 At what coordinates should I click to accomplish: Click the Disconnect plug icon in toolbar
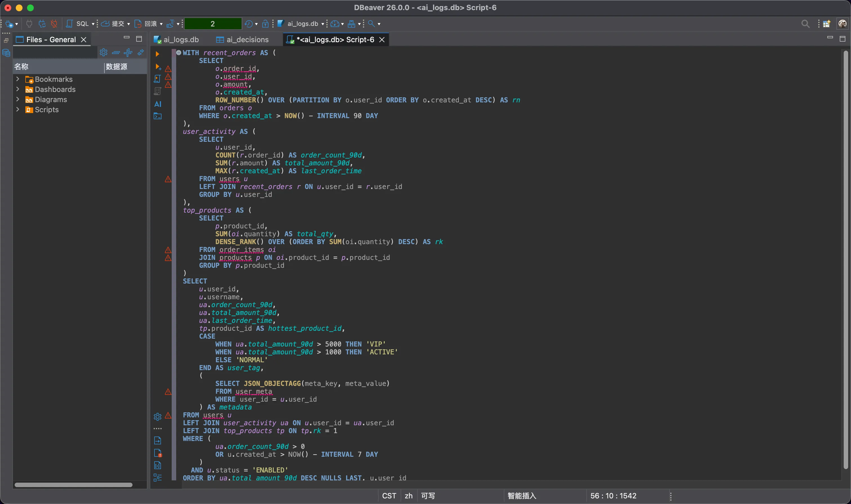tap(54, 23)
